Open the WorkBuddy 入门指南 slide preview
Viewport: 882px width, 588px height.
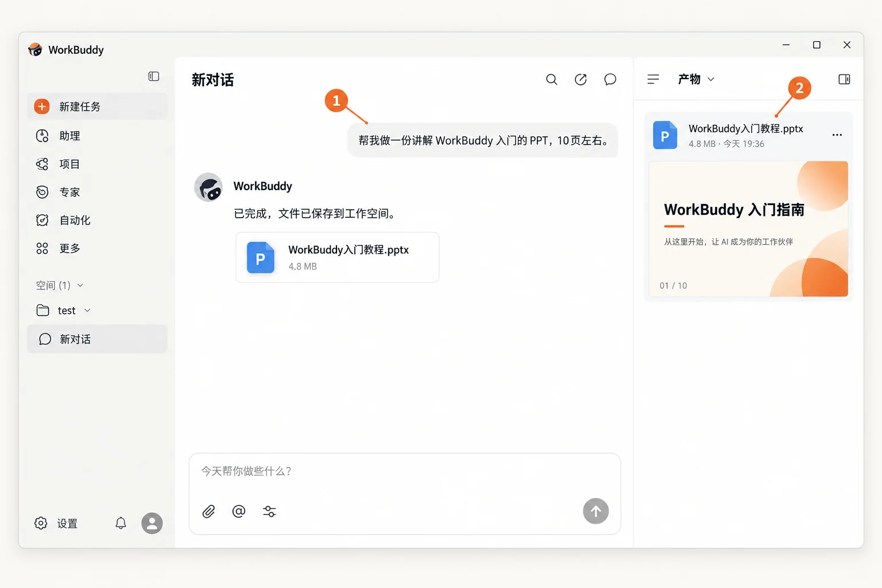click(748, 229)
